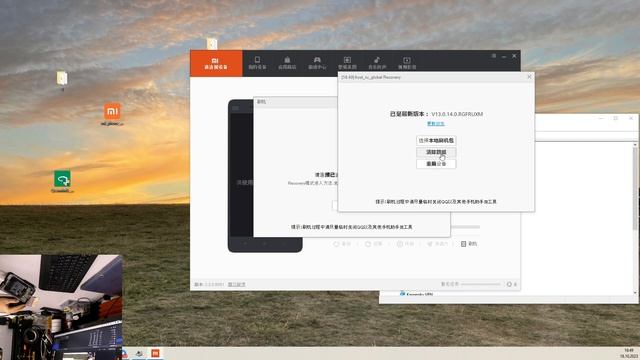Screen dimensions: 640x360
Task: Click the upgrade action with the square icon
Action: (x=405, y=244)
